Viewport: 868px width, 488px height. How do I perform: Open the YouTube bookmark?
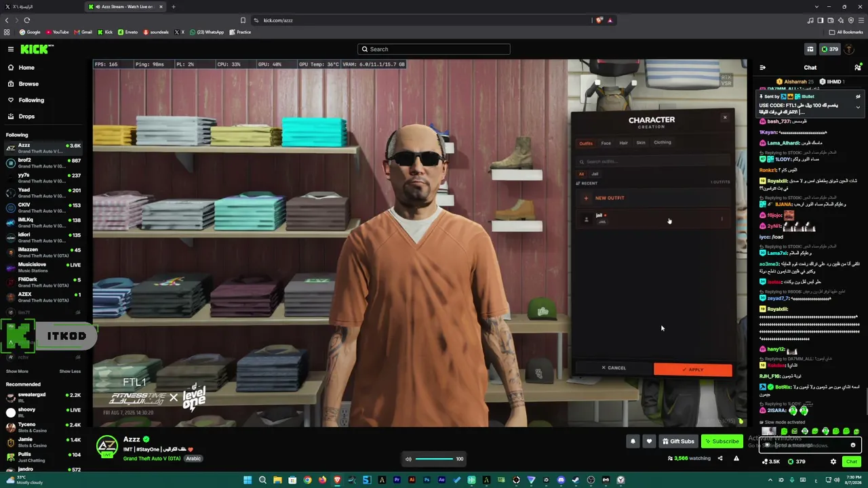point(57,32)
